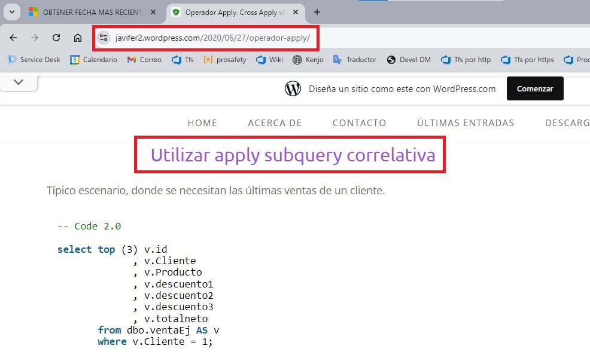This screenshot has height=364, width=590.
Task: Open the ÚLTIMAS ENTRADAS link
Action: tap(465, 123)
